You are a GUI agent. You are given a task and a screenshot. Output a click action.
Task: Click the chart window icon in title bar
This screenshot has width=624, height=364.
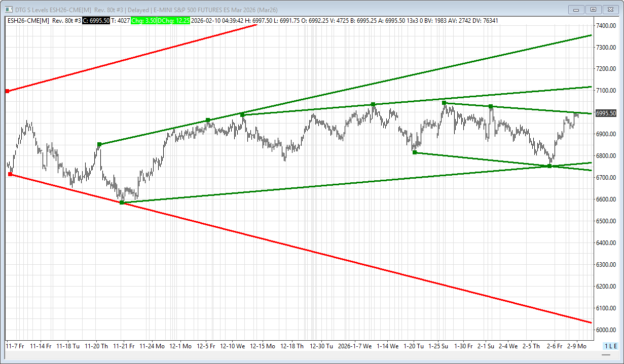click(8, 9)
